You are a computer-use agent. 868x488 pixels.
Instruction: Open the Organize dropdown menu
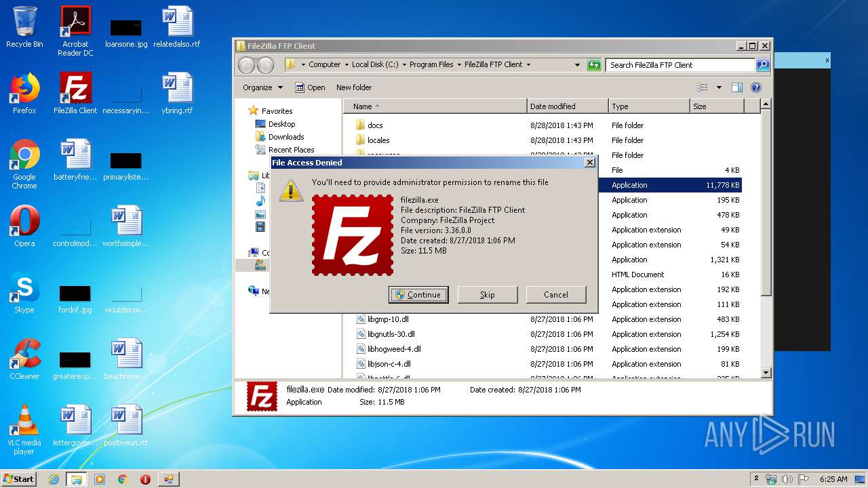(263, 87)
